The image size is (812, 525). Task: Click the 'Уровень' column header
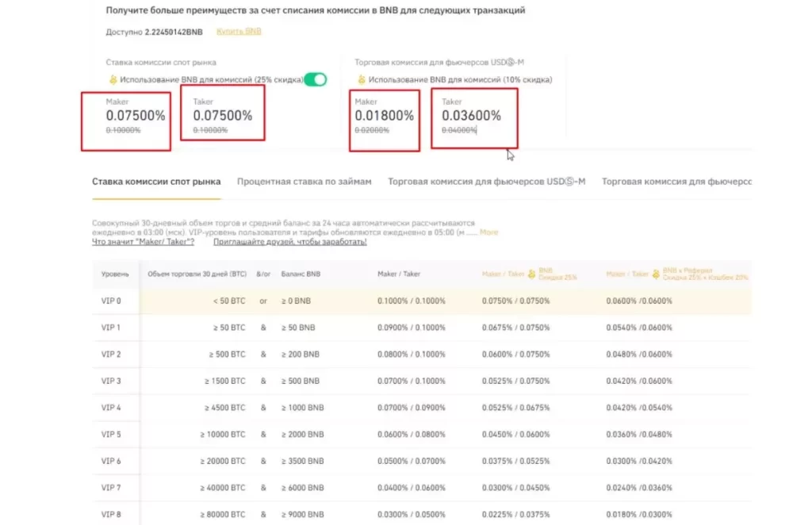(116, 273)
